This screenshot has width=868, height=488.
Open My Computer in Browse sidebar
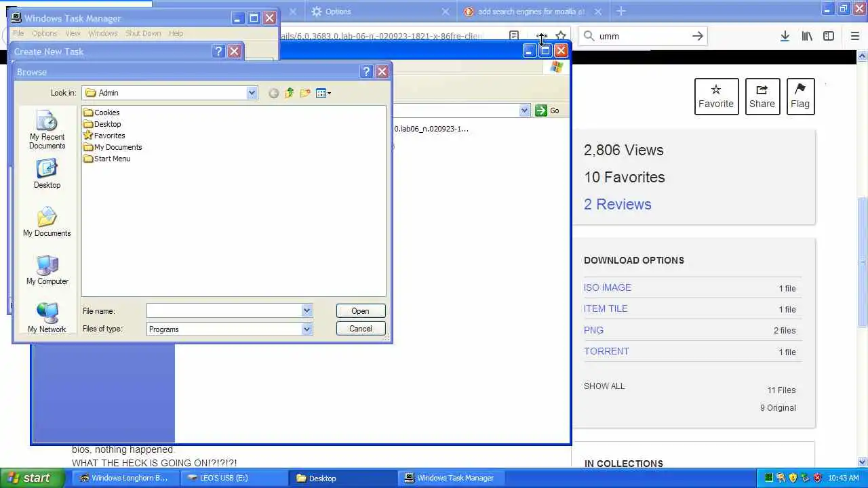[x=47, y=270]
